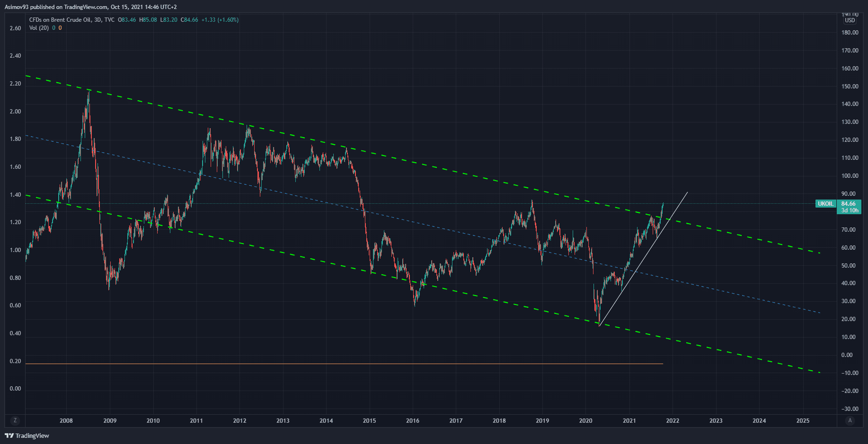Click the 180.00 level on right price scale

coord(850,33)
